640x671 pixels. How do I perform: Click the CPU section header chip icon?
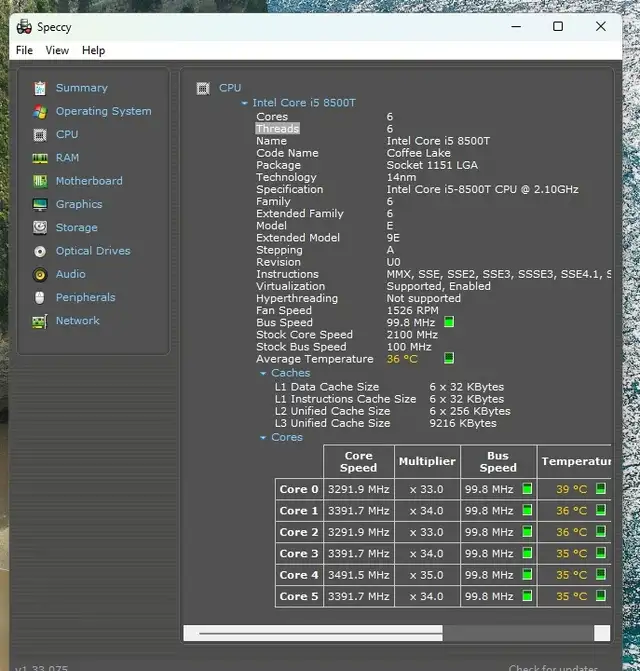tap(203, 88)
